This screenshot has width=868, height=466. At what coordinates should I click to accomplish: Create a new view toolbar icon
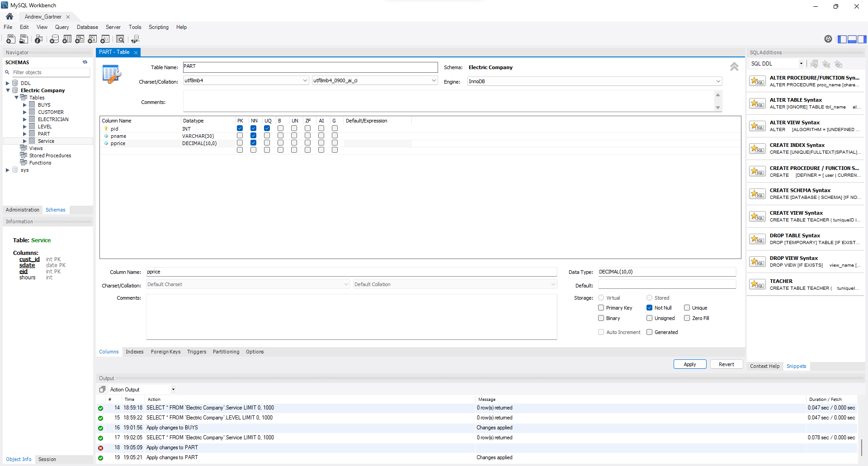click(x=80, y=39)
